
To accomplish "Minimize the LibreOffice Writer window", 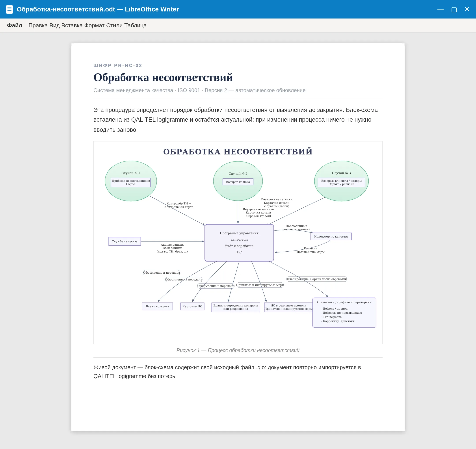I will click(441, 9).
